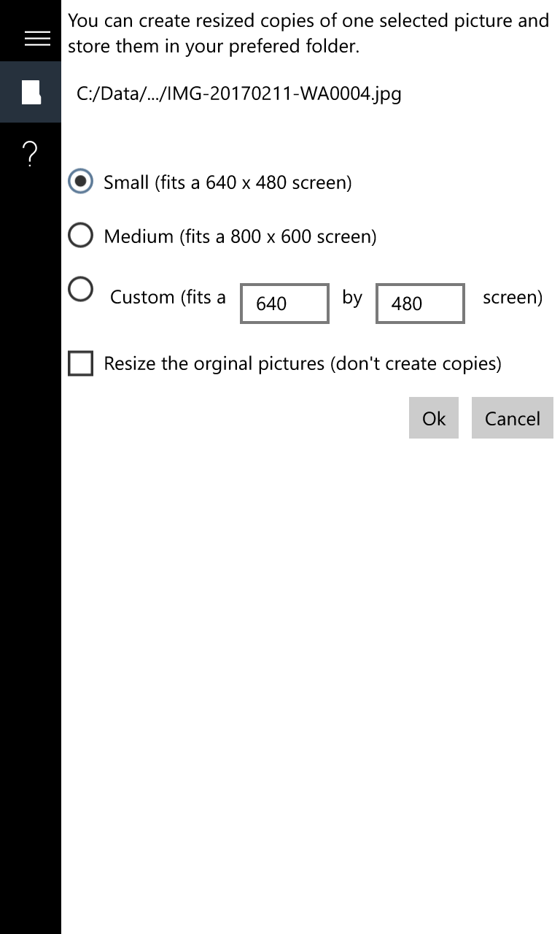Click the 'by' text between size fields
The width and height of the screenshot is (560, 934).
point(352,298)
